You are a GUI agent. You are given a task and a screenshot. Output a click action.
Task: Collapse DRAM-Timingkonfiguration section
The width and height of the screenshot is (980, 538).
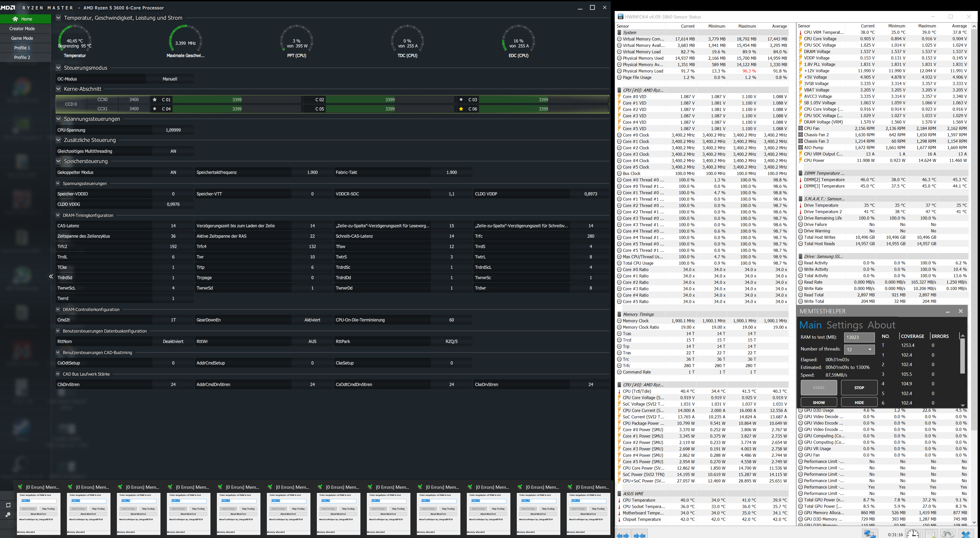point(58,215)
